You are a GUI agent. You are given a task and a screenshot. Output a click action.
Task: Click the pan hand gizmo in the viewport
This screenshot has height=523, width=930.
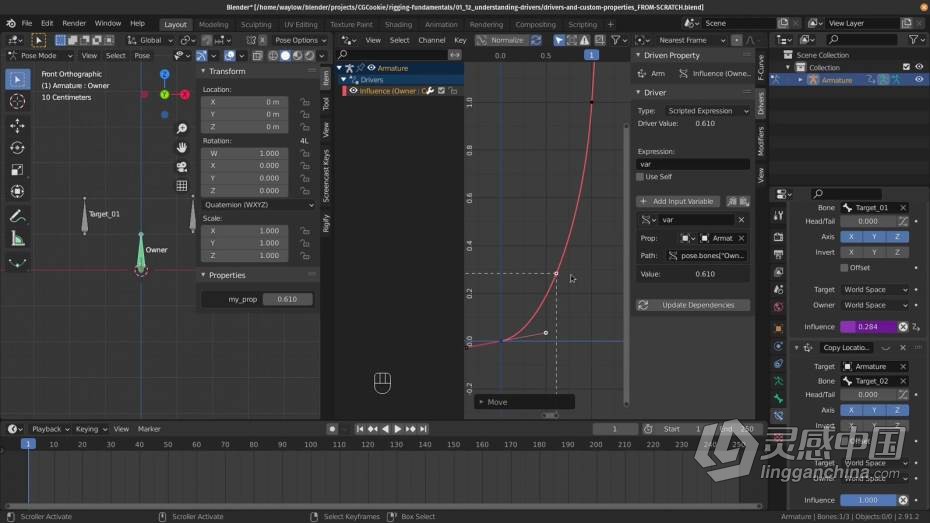(x=181, y=147)
